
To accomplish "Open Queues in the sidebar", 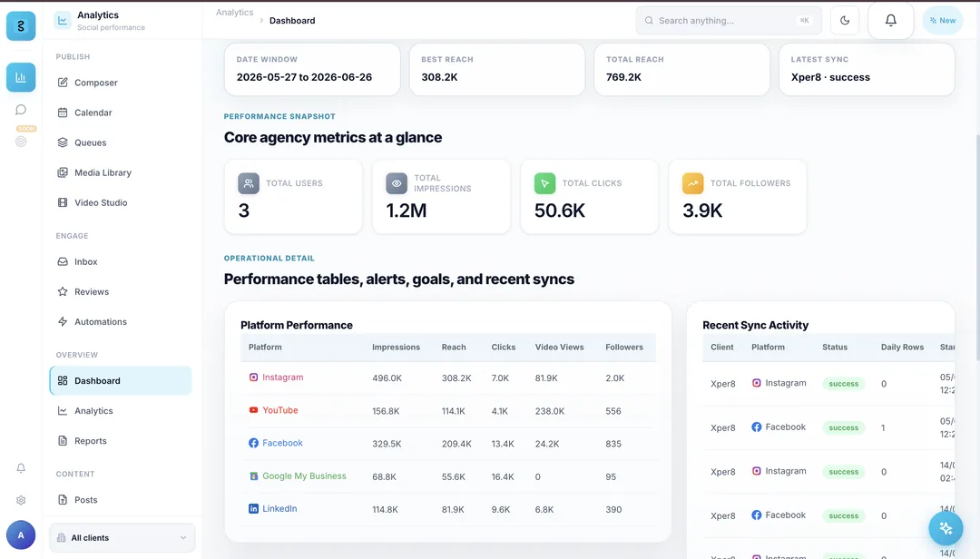I will (121, 142).
